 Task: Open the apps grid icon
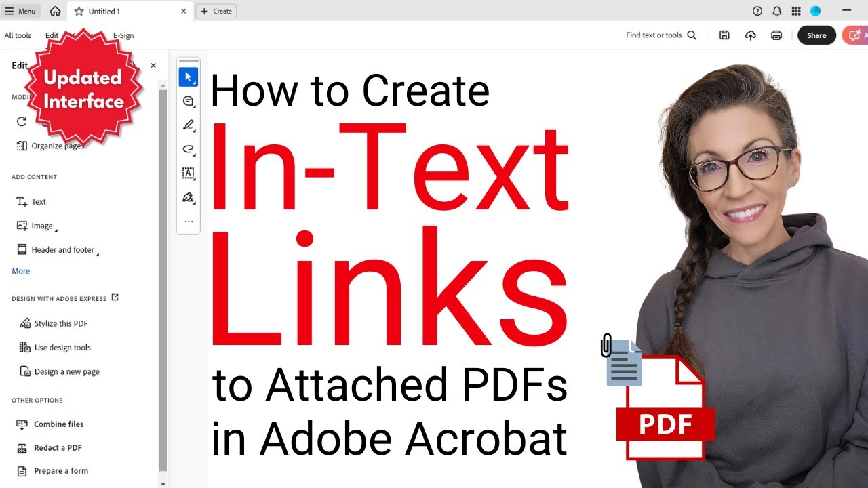coord(796,11)
